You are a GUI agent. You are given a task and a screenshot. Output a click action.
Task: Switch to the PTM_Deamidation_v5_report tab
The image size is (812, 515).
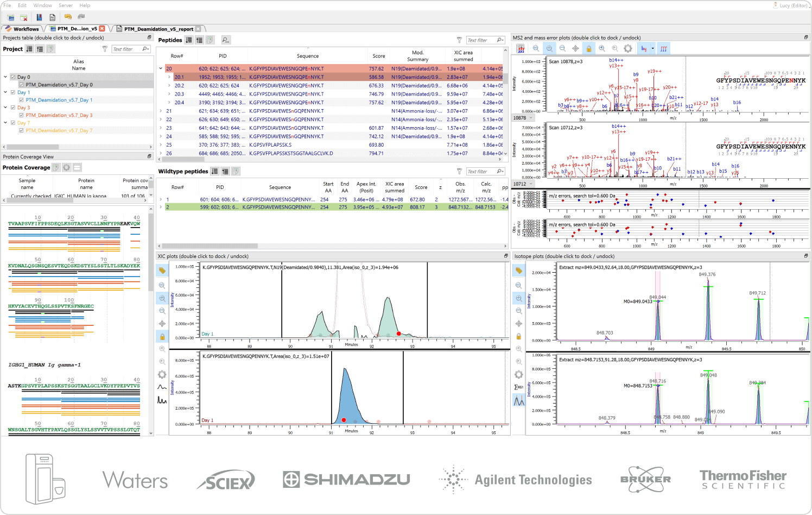[158, 29]
